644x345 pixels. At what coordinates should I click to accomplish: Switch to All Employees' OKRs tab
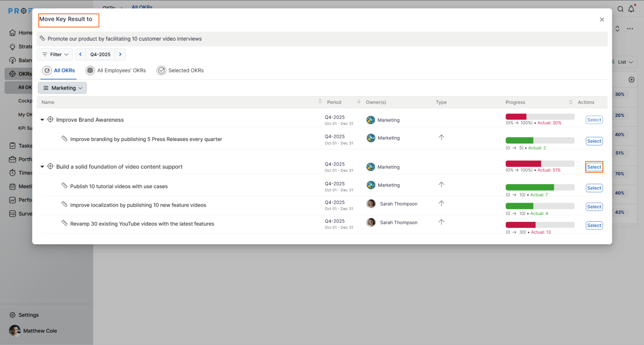click(x=116, y=71)
